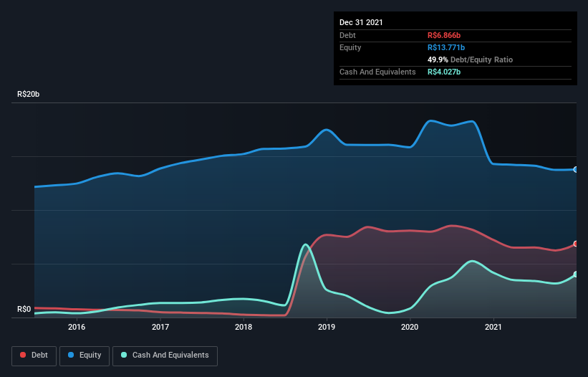
Task: Click the 2018 x-axis label
Action: coord(244,327)
